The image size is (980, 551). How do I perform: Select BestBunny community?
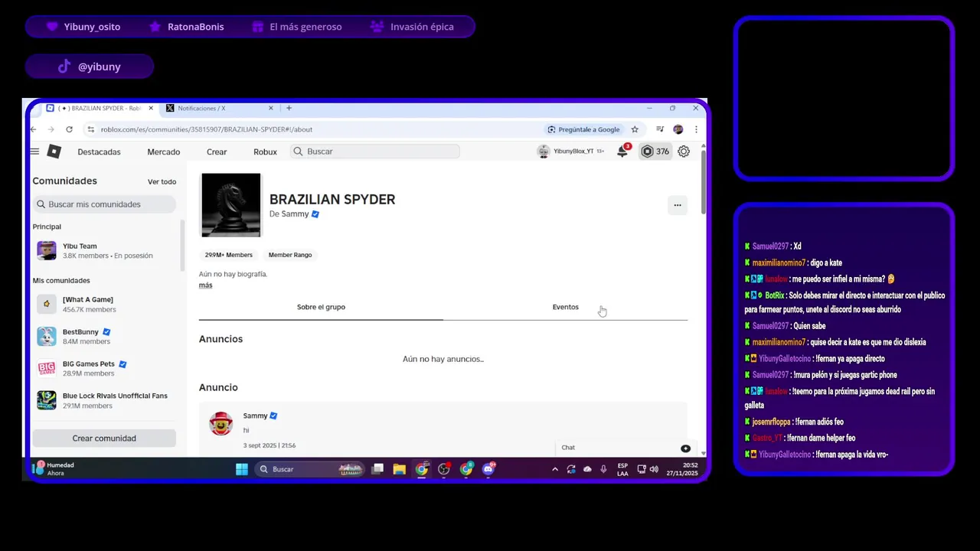(106, 336)
